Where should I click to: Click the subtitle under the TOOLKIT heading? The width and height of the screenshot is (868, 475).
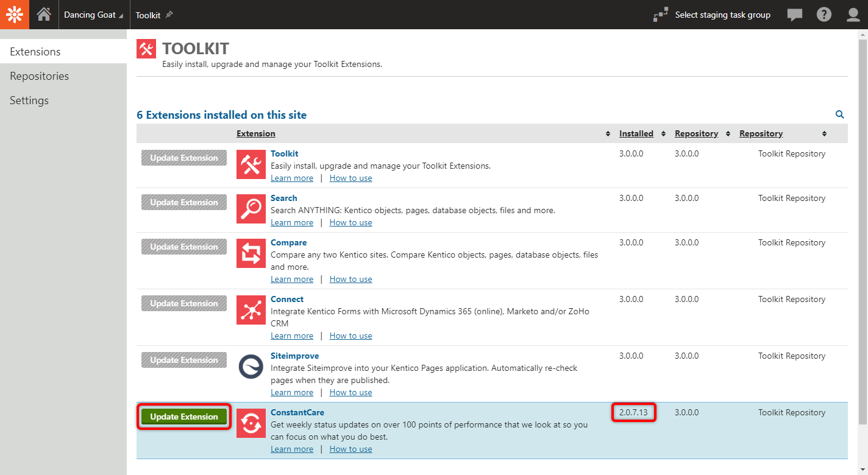click(x=272, y=64)
